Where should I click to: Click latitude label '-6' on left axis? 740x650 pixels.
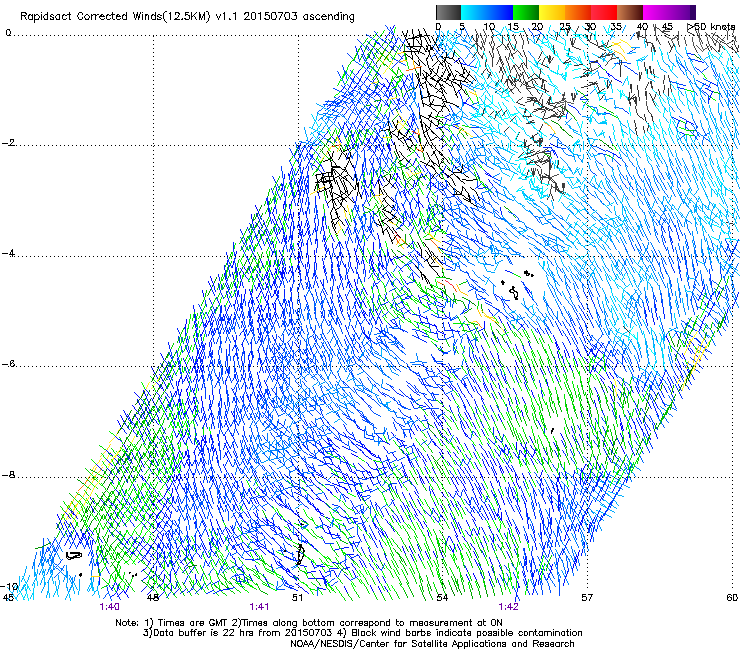[x=8, y=364]
